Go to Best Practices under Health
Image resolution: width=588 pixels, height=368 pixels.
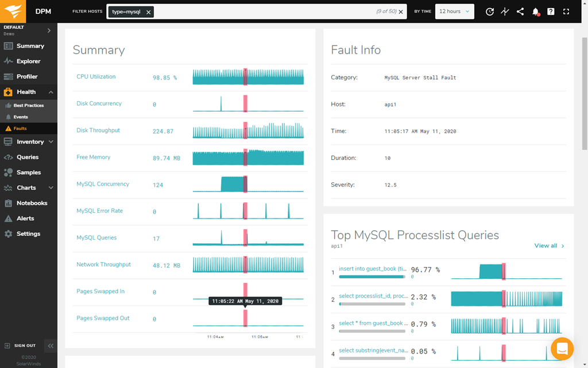pyautogui.click(x=28, y=106)
